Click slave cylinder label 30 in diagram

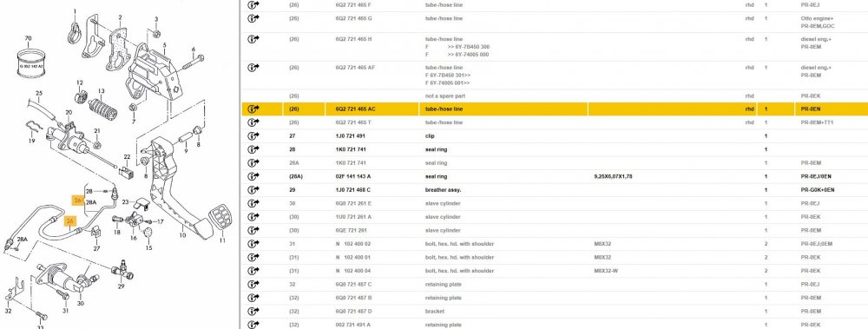tap(80, 304)
